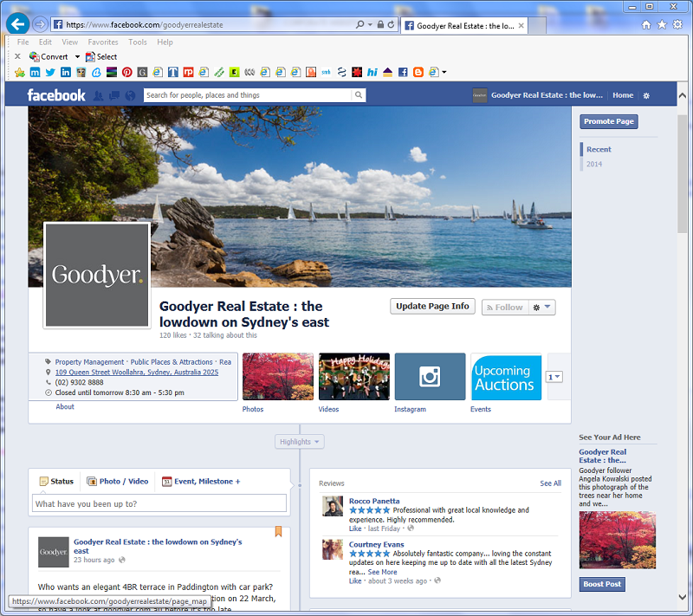This screenshot has width=693, height=616.
Task: Click the Instagram app tile icon
Action: tap(430, 377)
